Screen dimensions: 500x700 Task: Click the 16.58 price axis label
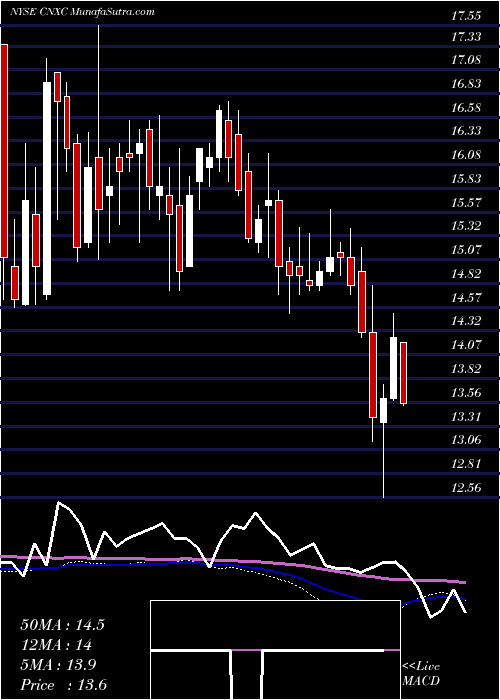pyautogui.click(x=466, y=108)
